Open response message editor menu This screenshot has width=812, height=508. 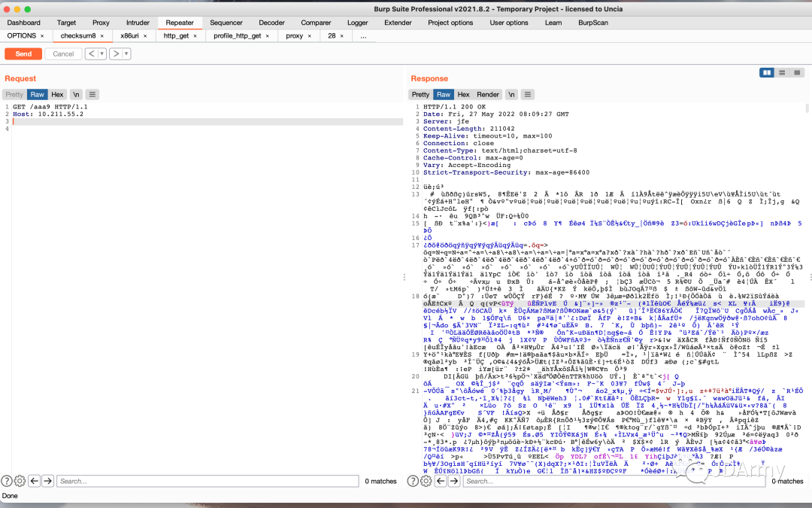tap(528, 94)
